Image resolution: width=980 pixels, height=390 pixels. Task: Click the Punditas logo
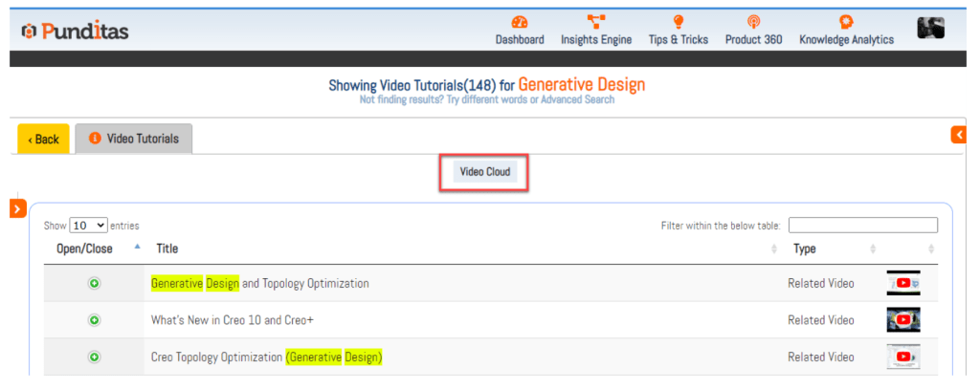click(x=75, y=32)
